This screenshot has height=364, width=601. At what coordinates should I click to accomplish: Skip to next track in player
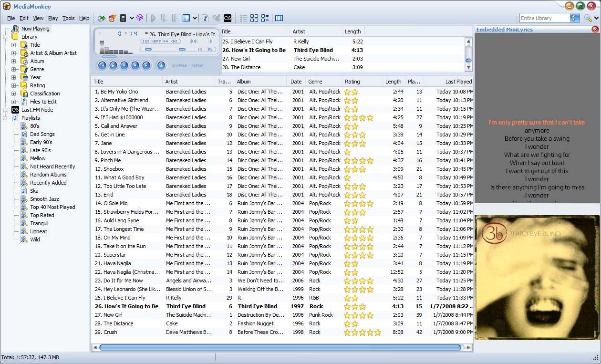146,65
